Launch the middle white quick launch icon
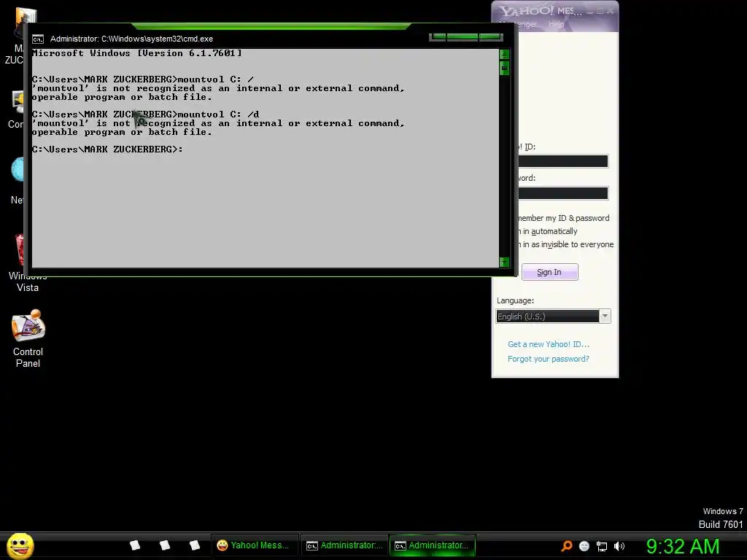747x560 pixels. point(165,545)
